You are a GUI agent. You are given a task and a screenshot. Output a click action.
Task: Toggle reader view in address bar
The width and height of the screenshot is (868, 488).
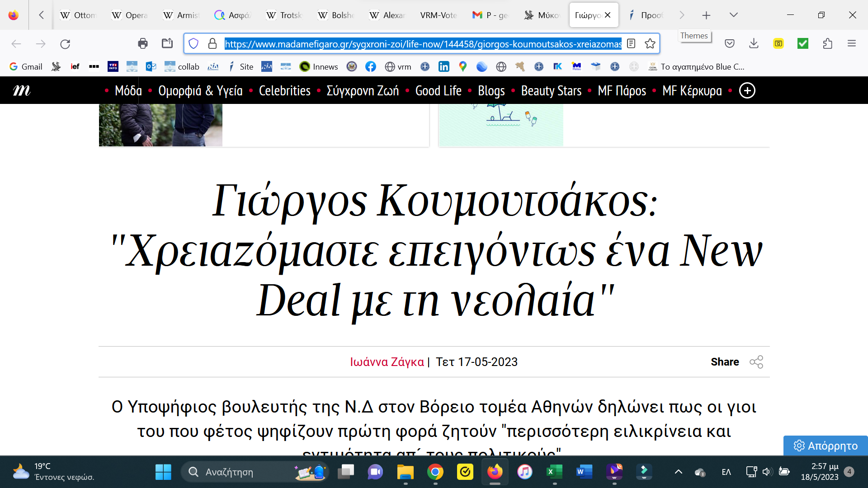[x=631, y=43]
